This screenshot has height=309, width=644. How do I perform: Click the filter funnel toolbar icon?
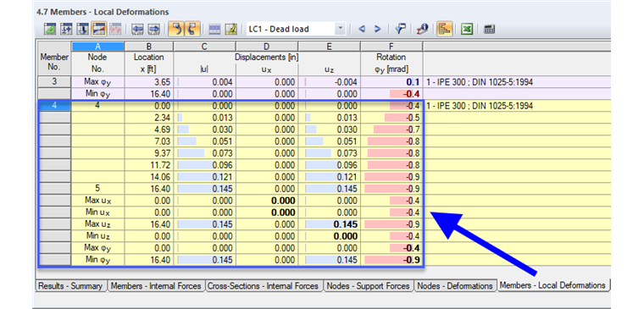click(x=401, y=29)
